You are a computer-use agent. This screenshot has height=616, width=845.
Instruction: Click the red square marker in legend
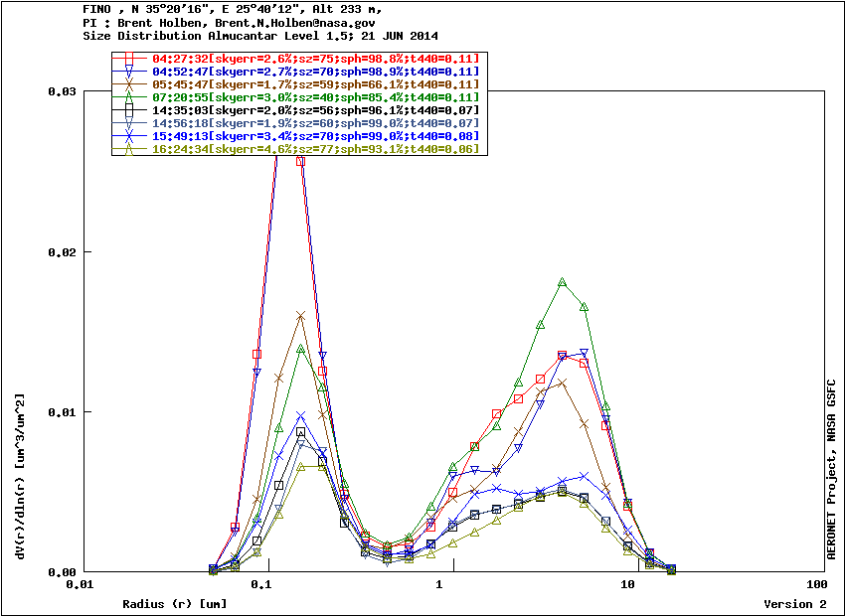(128, 60)
